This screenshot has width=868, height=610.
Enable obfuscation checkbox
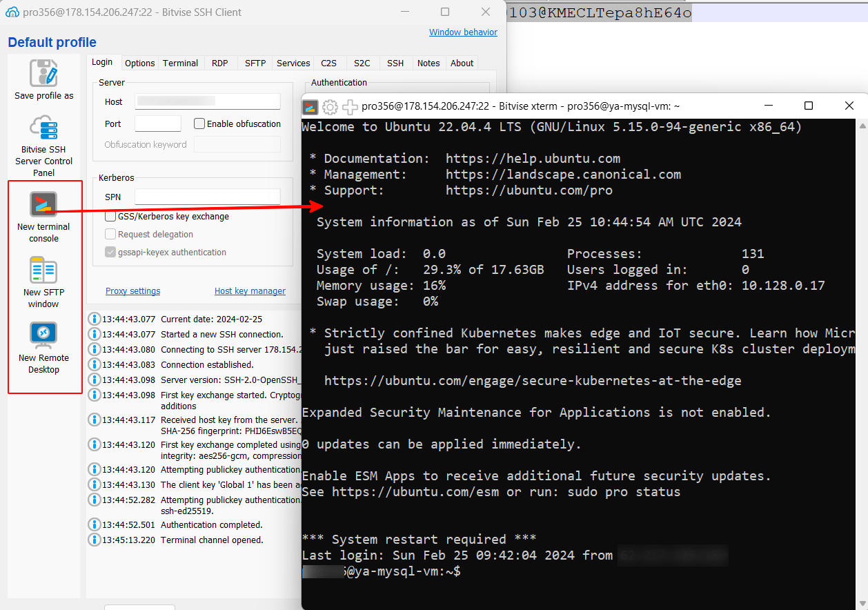(199, 124)
